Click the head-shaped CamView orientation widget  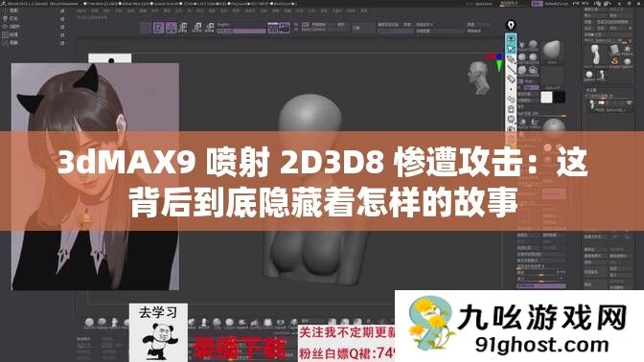[x=478, y=78]
